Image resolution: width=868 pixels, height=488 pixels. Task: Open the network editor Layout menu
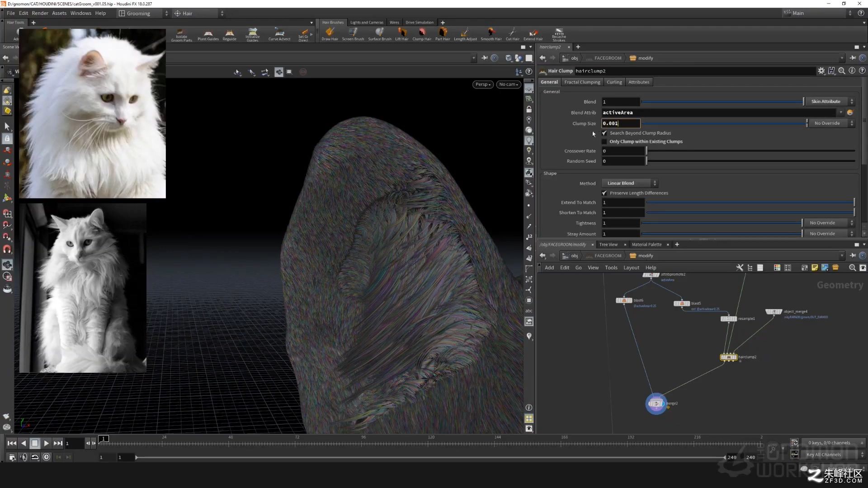(x=631, y=268)
